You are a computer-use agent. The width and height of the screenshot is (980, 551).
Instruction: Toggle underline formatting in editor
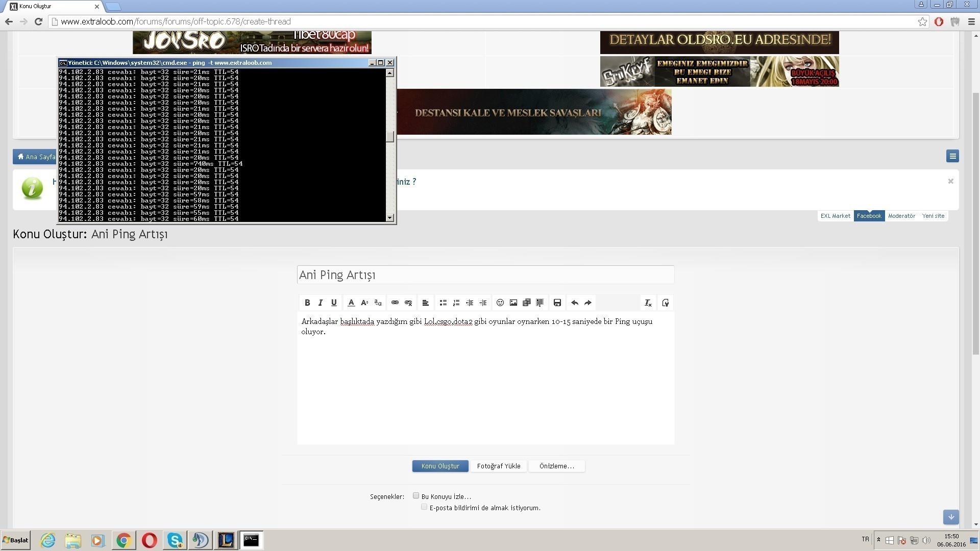[x=334, y=303]
